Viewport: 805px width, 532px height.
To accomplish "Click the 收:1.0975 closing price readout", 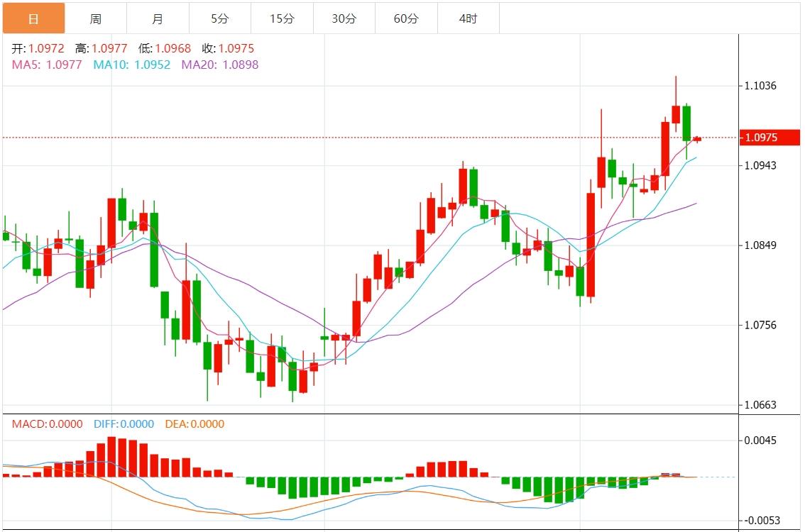I will click(228, 48).
